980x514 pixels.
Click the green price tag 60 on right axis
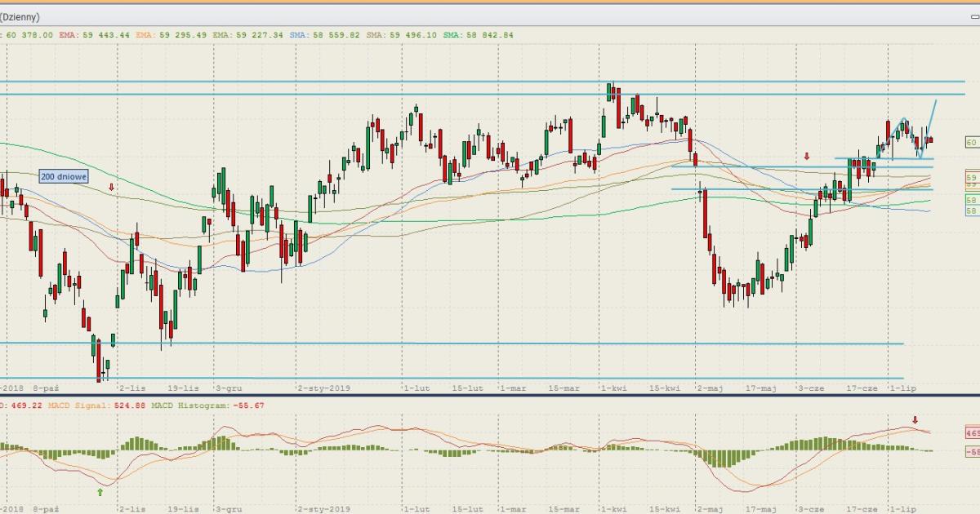tap(971, 142)
